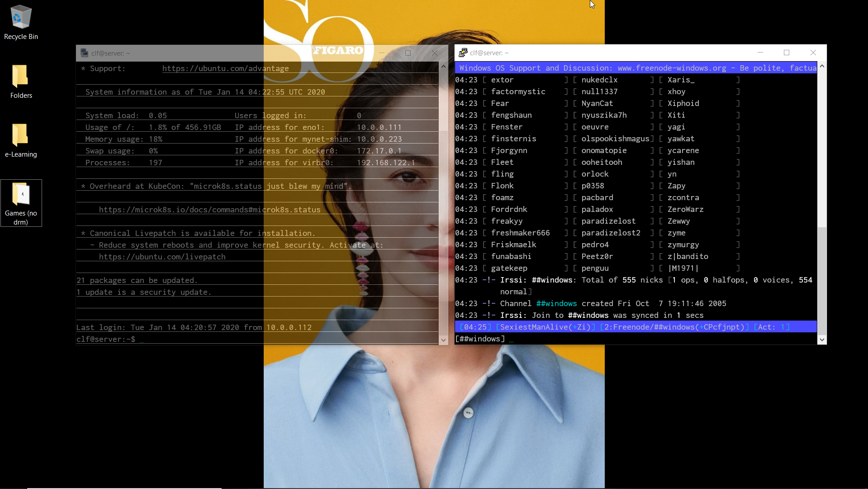This screenshot has width=868, height=489.
Task: Click nick 'Friskmaelk' in the list
Action: [x=514, y=244]
